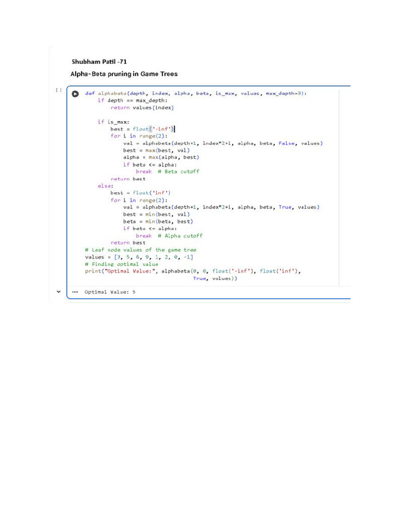Click the '# Leaf node values' comment
This screenshot has width=399, height=532.
point(140,250)
